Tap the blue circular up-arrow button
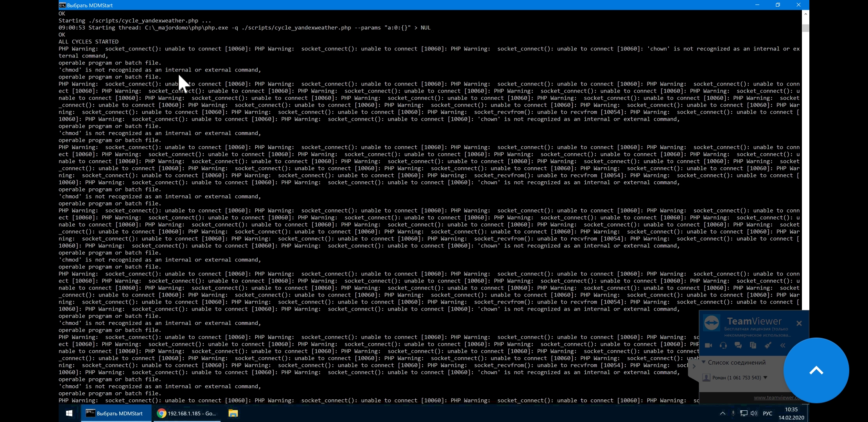Viewport: 868px width, 422px height. point(816,370)
